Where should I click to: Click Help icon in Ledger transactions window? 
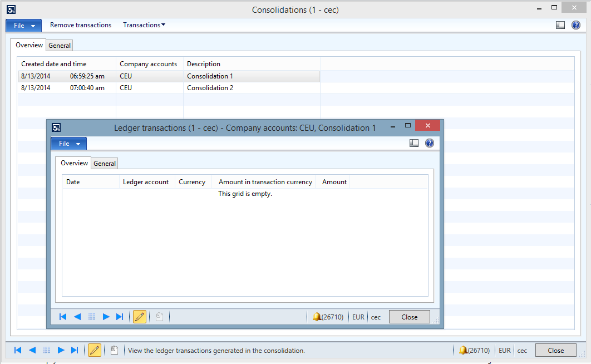(x=429, y=143)
